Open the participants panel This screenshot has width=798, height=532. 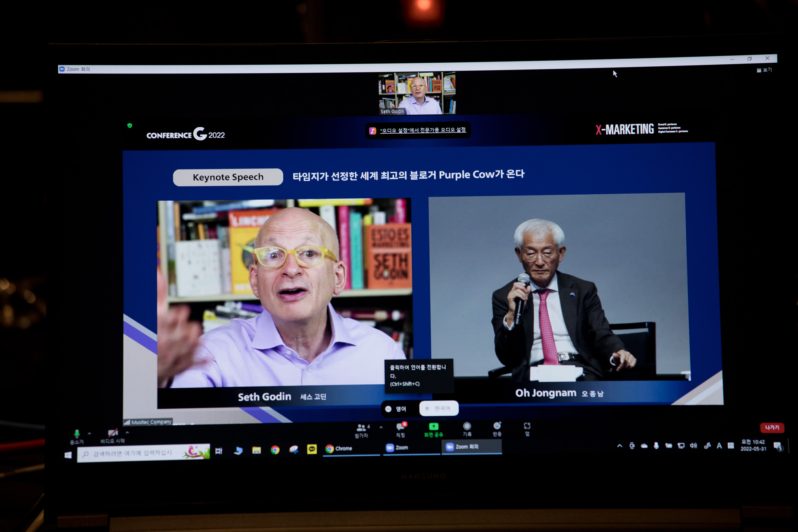(x=361, y=431)
